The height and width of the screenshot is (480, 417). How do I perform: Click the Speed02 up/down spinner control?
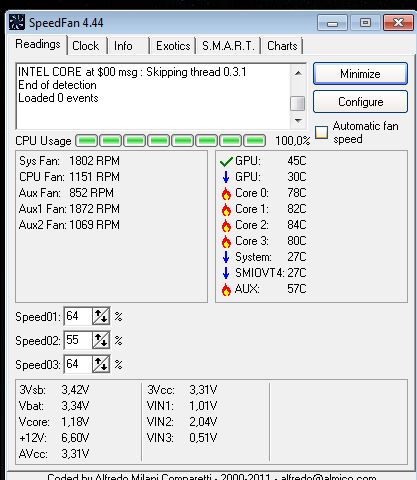101,340
